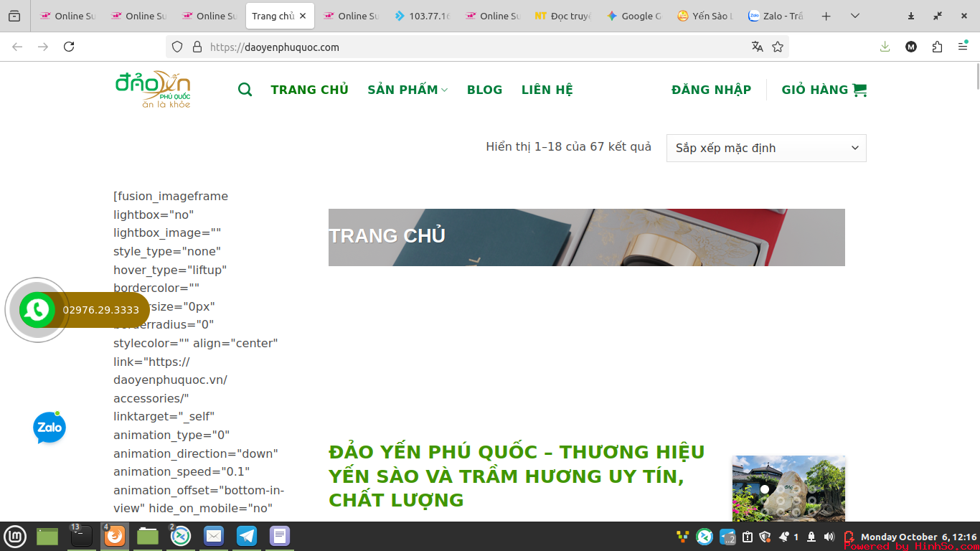Viewport: 980px width, 551px height.
Task: Switch to the Zalo browser tab
Action: pyautogui.click(x=775, y=16)
